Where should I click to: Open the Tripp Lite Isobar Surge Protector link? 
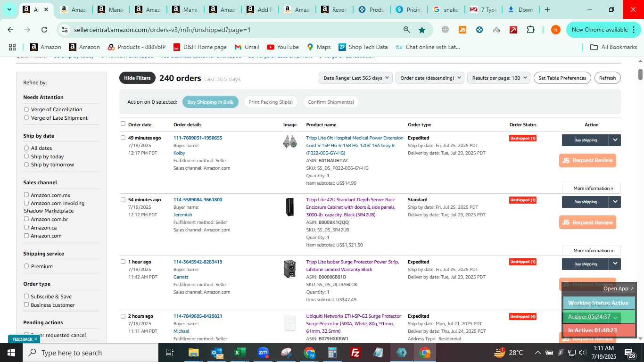pyautogui.click(x=352, y=266)
